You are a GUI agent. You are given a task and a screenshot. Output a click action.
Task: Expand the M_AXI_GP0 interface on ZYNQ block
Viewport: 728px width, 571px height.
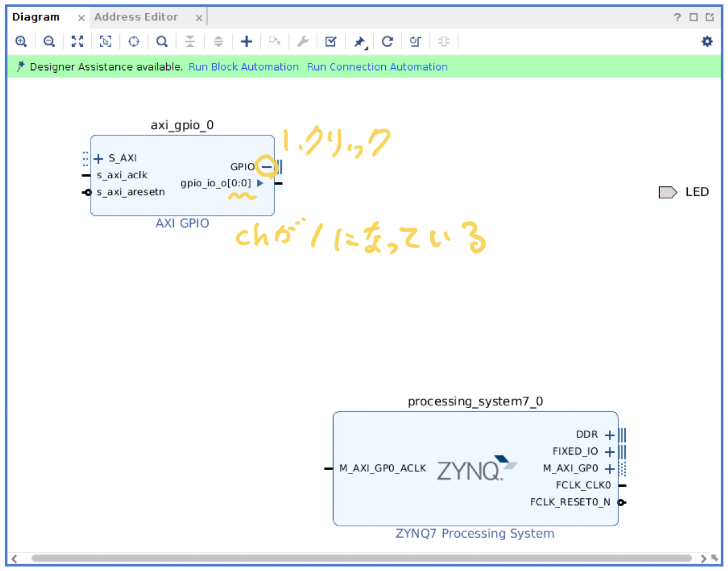pos(610,469)
